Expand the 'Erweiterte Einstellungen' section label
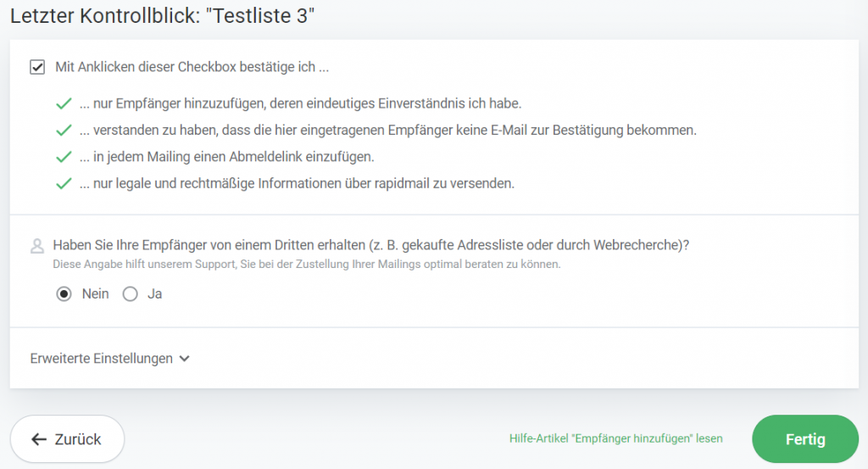The height and width of the screenshot is (469, 868). (102, 359)
